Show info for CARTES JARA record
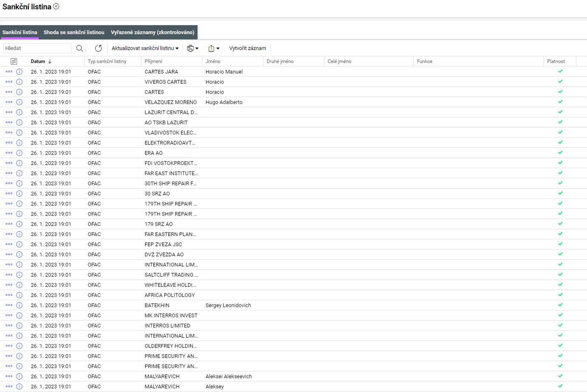Screen dimensions: 587x392 tap(19, 72)
